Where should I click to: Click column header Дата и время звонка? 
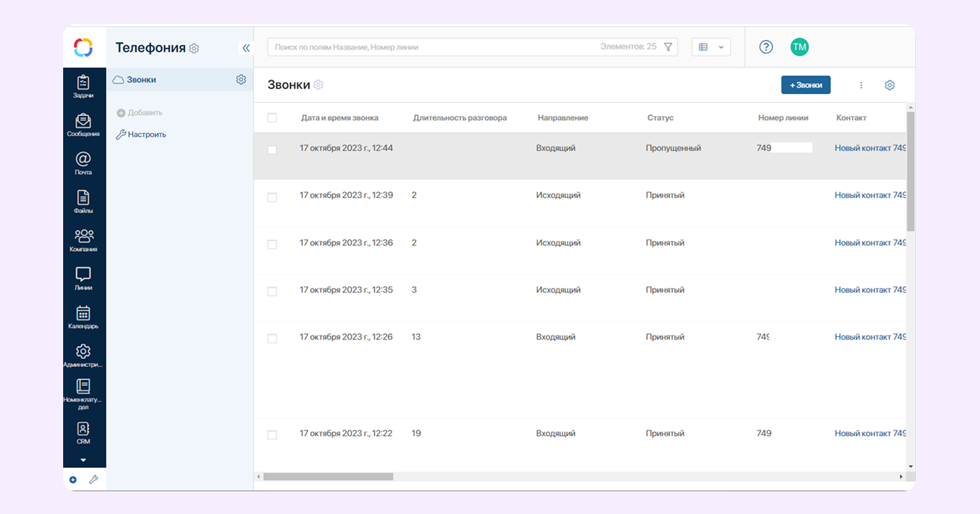point(340,117)
